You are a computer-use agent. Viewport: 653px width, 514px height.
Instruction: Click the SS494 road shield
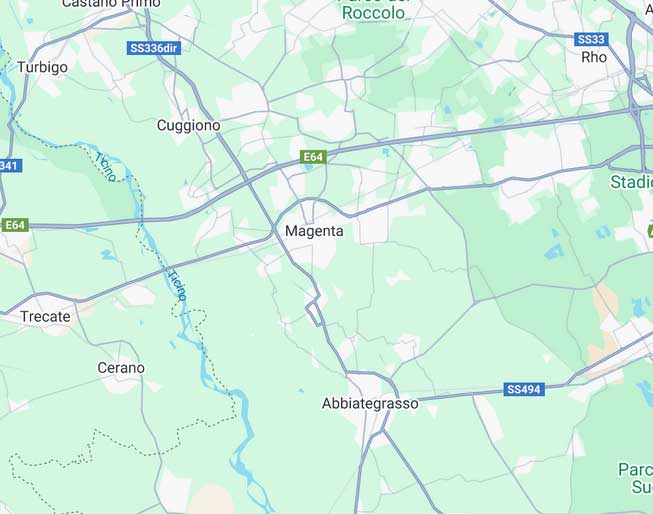click(x=524, y=389)
